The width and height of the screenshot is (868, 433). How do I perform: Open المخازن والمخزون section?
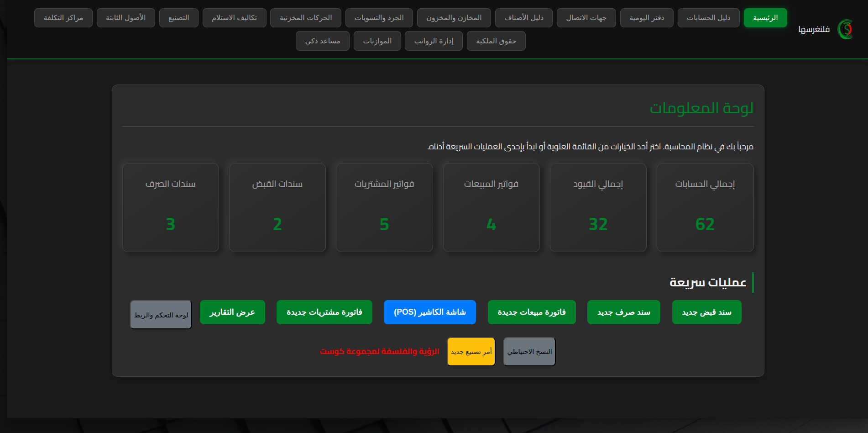454,18
